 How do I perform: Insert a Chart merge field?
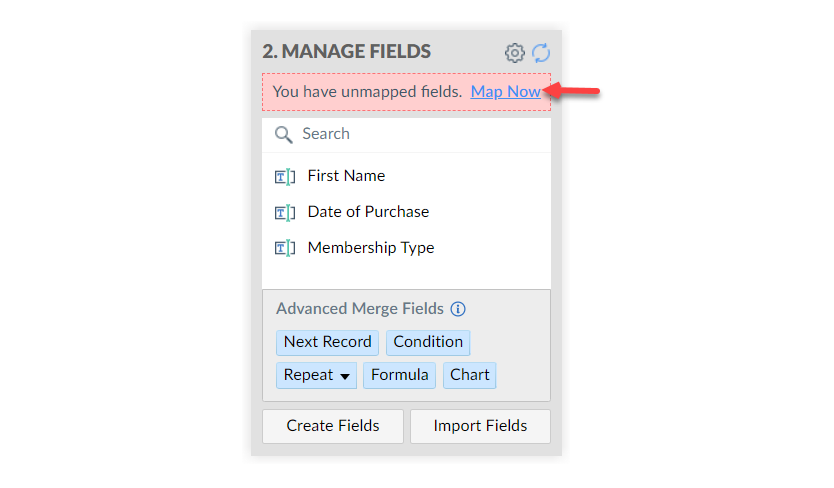coord(469,375)
